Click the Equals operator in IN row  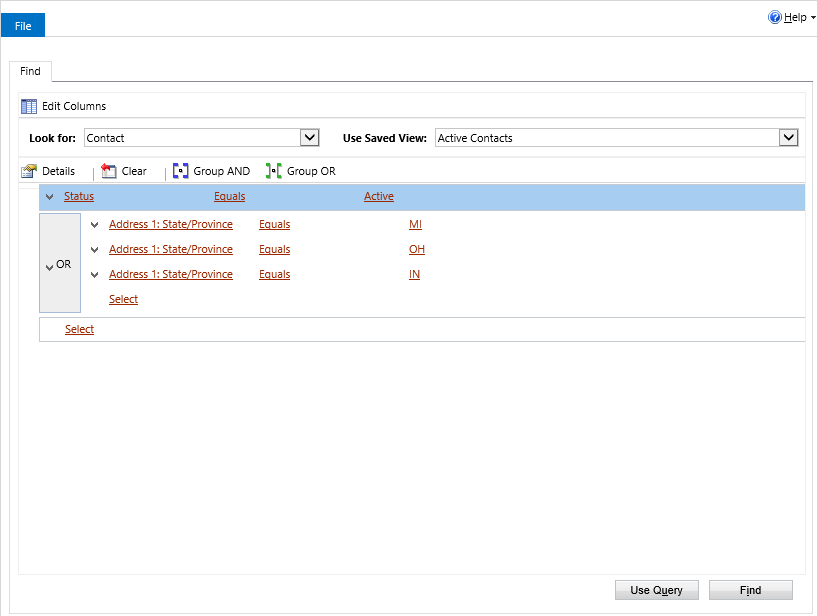[275, 275]
